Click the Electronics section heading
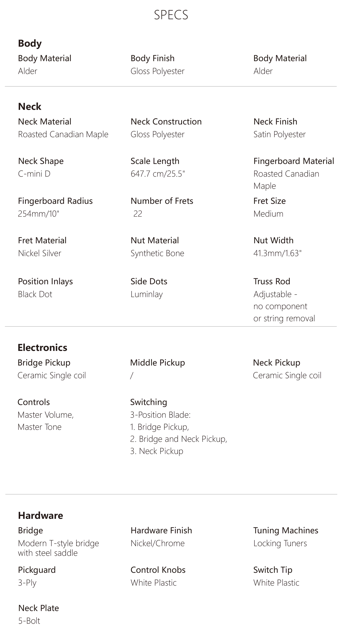The height and width of the screenshot is (644, 342). click(42, 348)
